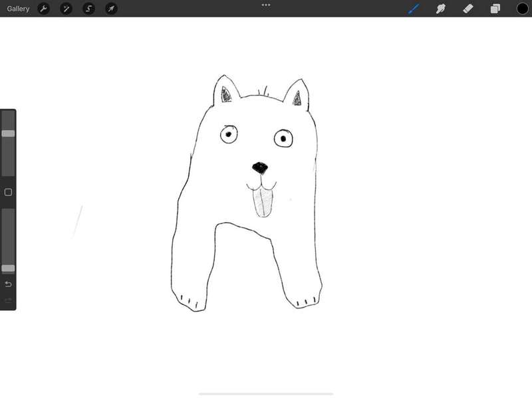Open the Actions wrench menu

pos(43,9)
